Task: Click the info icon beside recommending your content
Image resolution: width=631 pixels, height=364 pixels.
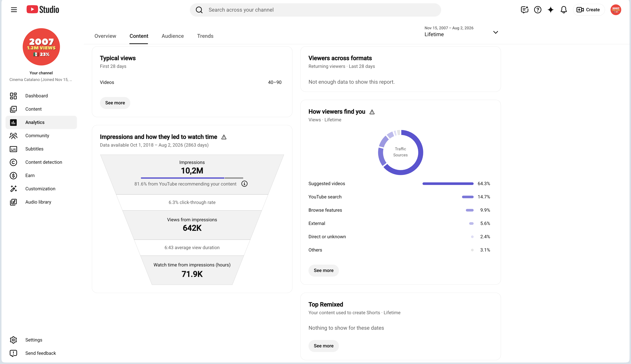Action: pyautogui.click(x=244, y=184)
